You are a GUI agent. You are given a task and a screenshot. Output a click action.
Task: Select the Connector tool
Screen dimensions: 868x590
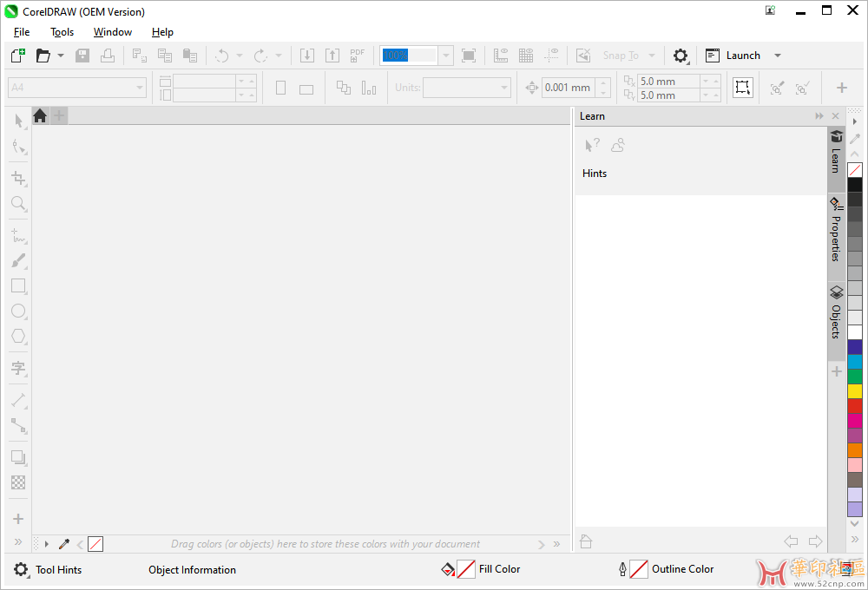click(19, 426)
